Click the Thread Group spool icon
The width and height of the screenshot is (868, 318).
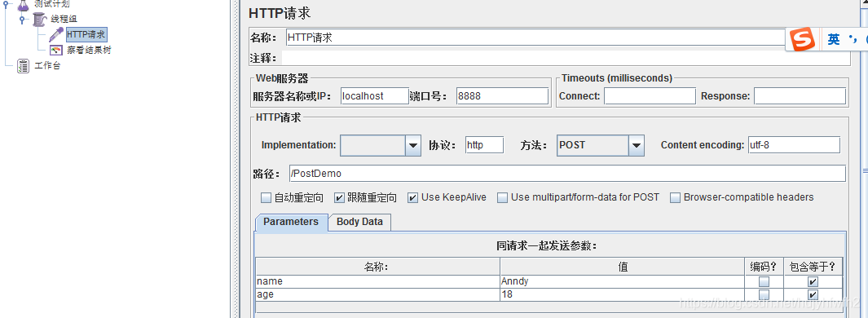pos(39,20)
